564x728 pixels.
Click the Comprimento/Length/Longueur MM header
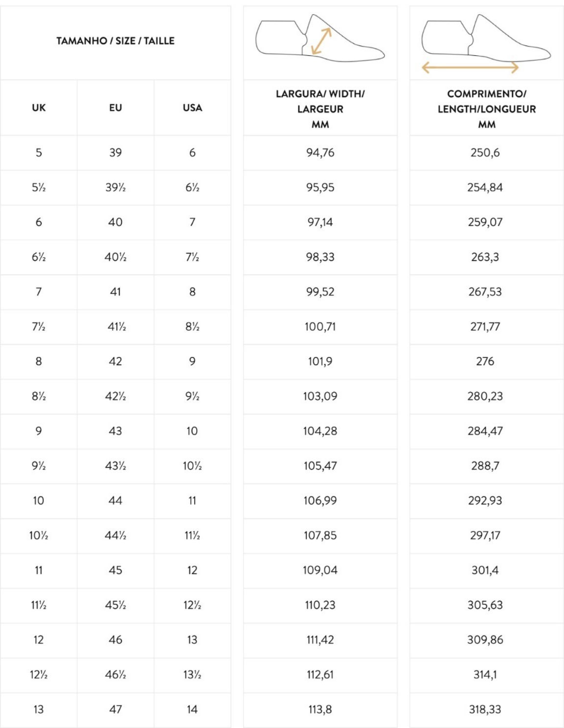487,109
